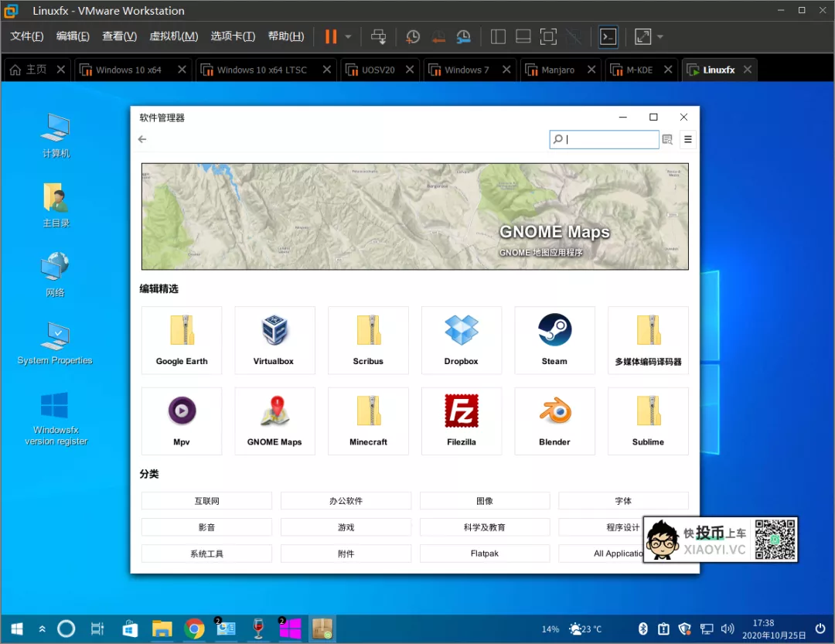Switch to the Manjaro VM tab

[557, 70]
